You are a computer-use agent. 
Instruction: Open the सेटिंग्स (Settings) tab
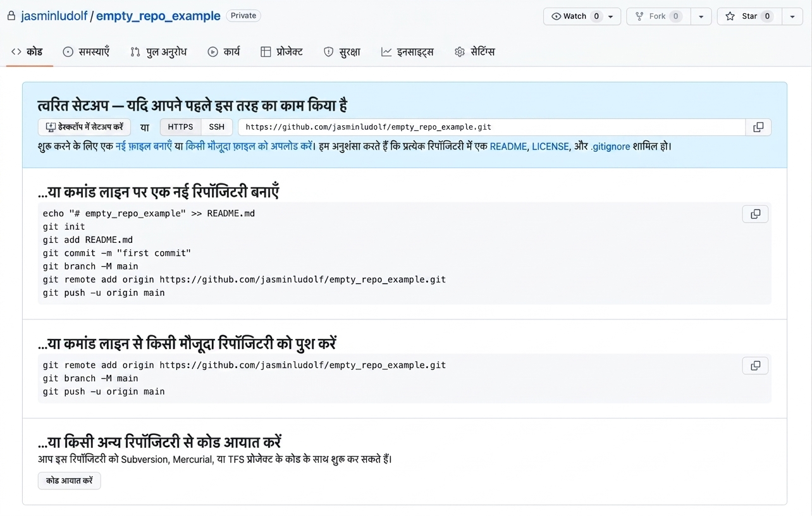(475, 52)
